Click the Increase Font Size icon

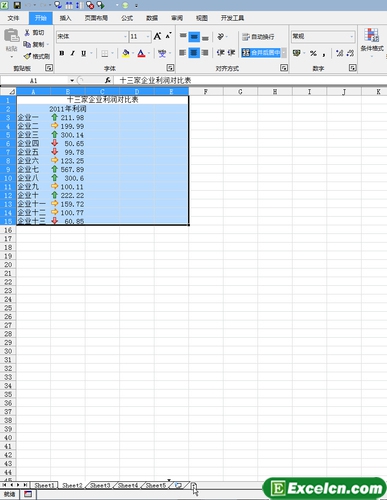pos(158,36)
